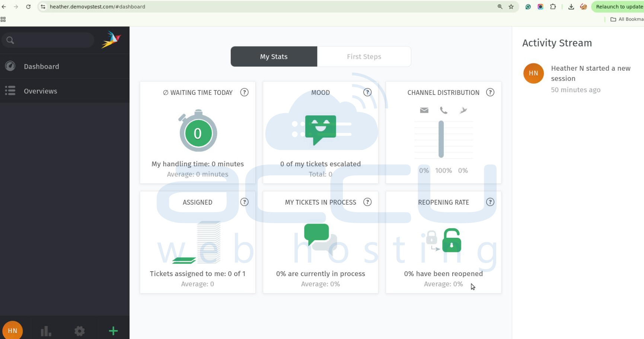Click the Overviews list icon

tap(10, 91)
